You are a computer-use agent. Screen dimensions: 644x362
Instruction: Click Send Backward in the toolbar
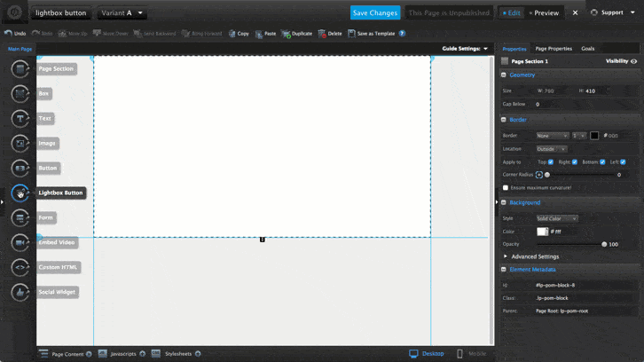pos(154,34)
